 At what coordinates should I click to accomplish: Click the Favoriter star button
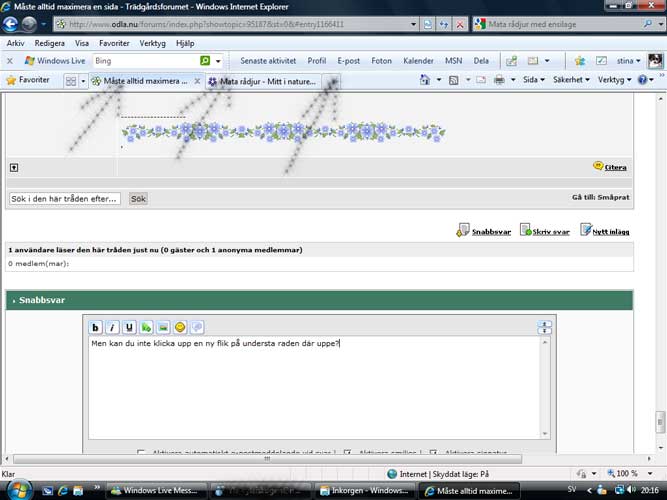click(28, 80)
